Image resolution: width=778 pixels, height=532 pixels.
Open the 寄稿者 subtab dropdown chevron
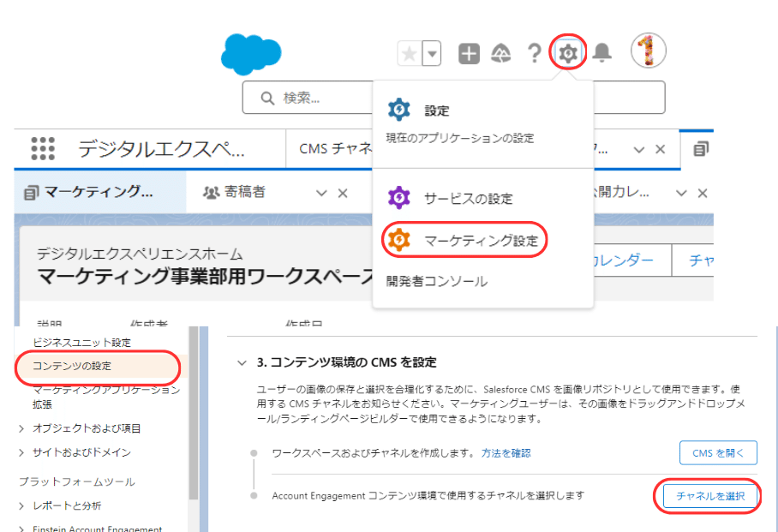pyautogui.click(x=321, y=193)
